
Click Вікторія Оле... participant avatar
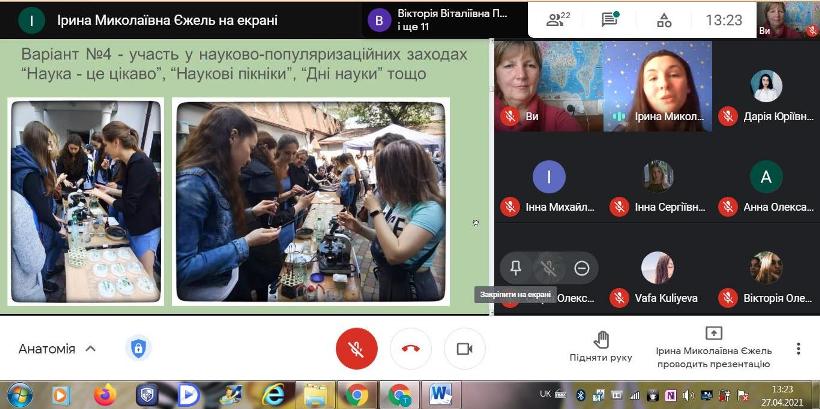[766, 268]
